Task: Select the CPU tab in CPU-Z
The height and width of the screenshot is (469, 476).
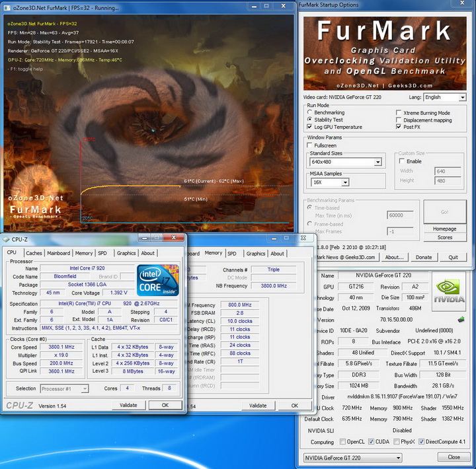Action: pyautogui.click(x=11, y=252)
